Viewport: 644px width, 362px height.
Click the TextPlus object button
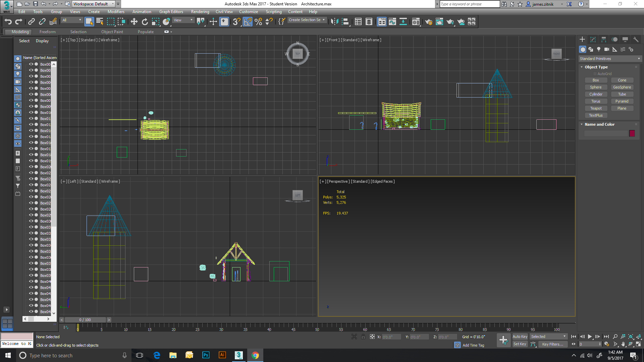(x=596, y=115)
